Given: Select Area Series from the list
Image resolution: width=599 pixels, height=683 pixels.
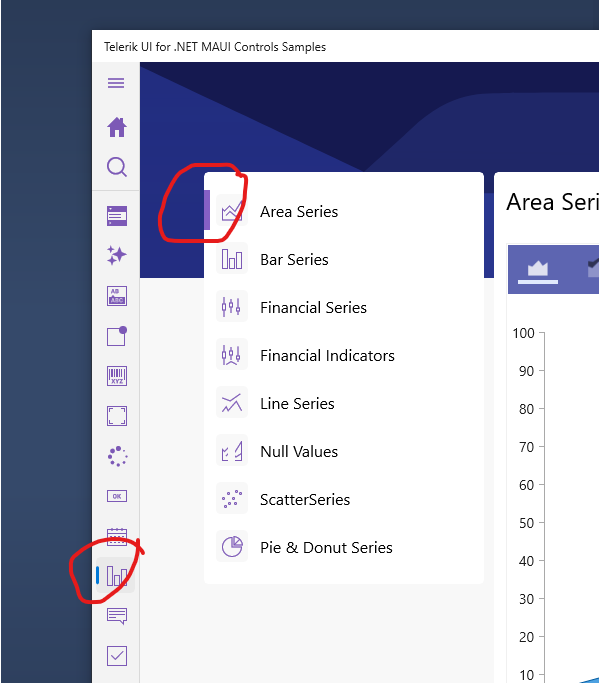Looking at the screenshot, I should (x=344, y=212).
